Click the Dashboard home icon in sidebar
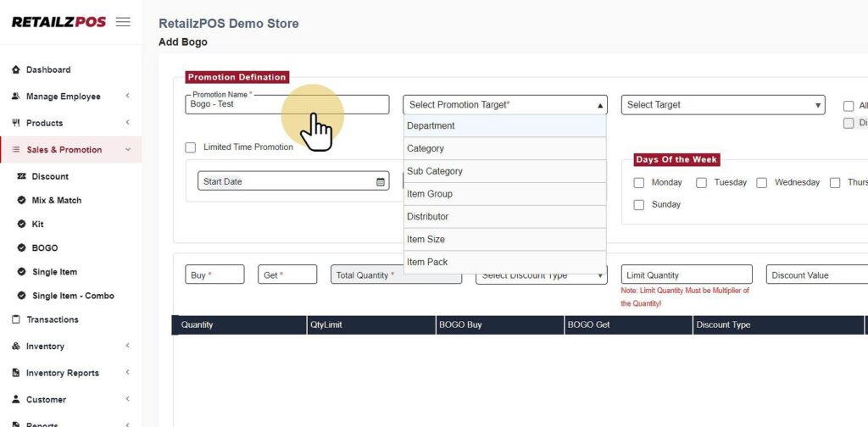This screenshot has width=868, height=427. click(15, 69)
